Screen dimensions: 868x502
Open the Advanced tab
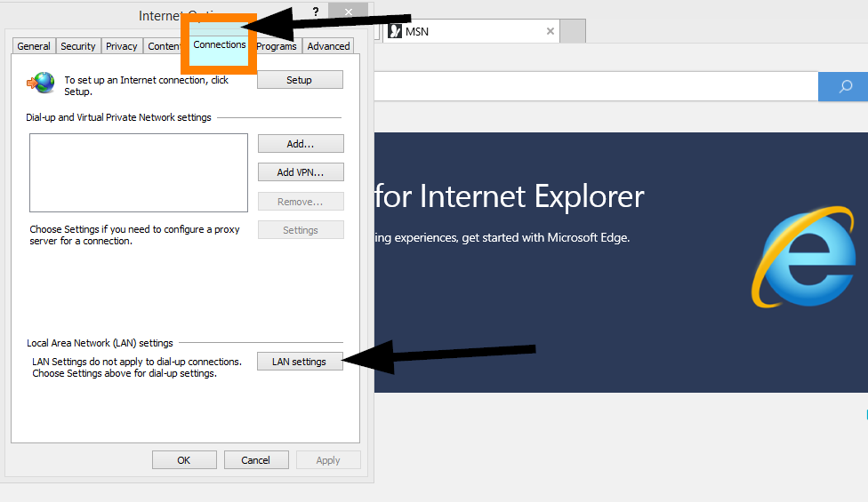[328, 46]
